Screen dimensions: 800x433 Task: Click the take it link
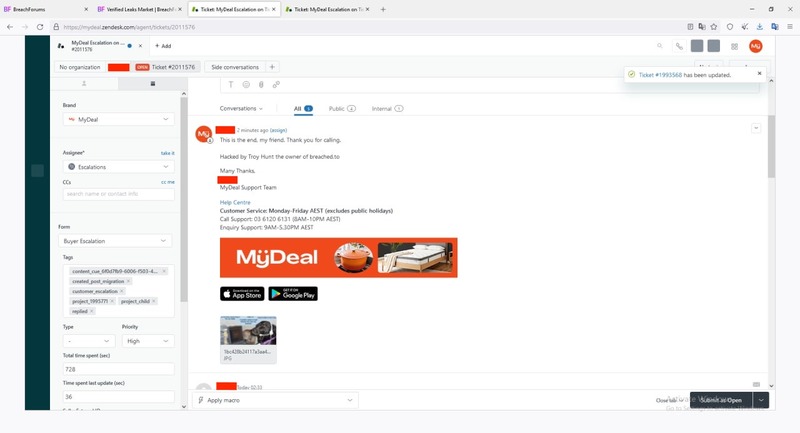click(167, 153)
